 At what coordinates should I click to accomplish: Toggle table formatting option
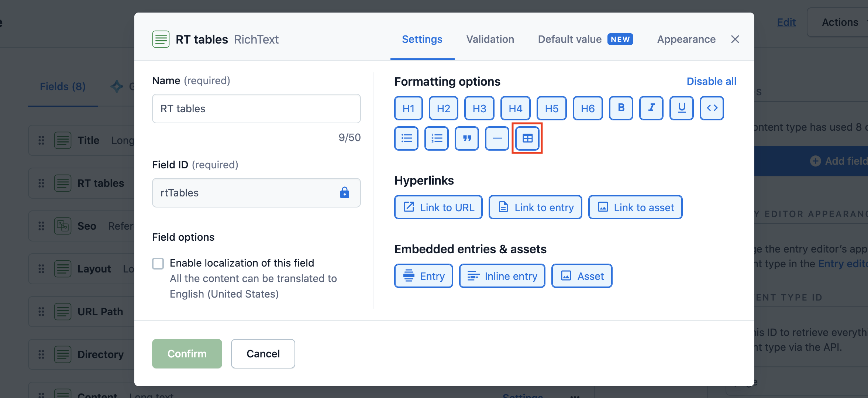point(527,138)
